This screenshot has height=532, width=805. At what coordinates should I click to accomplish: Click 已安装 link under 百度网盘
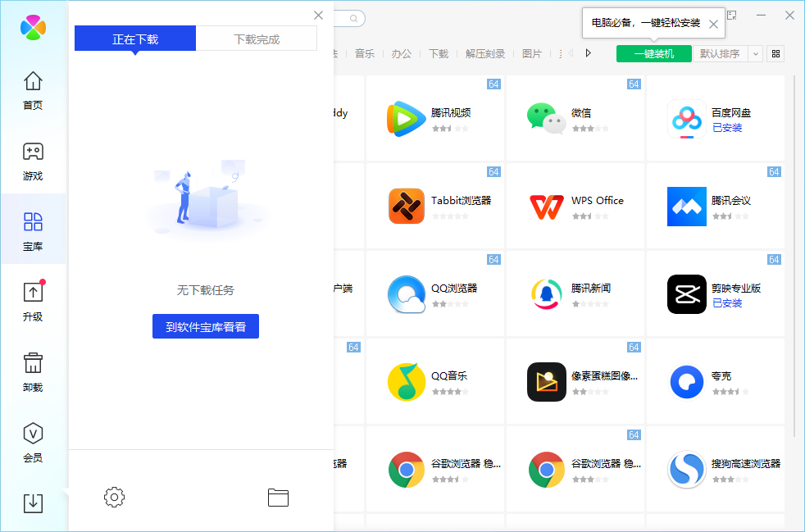pos(727,128)
